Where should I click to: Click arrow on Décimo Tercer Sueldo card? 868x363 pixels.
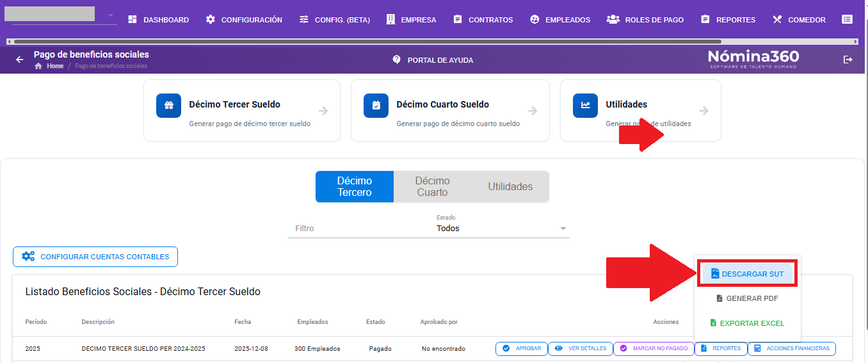tap(323, 111)
